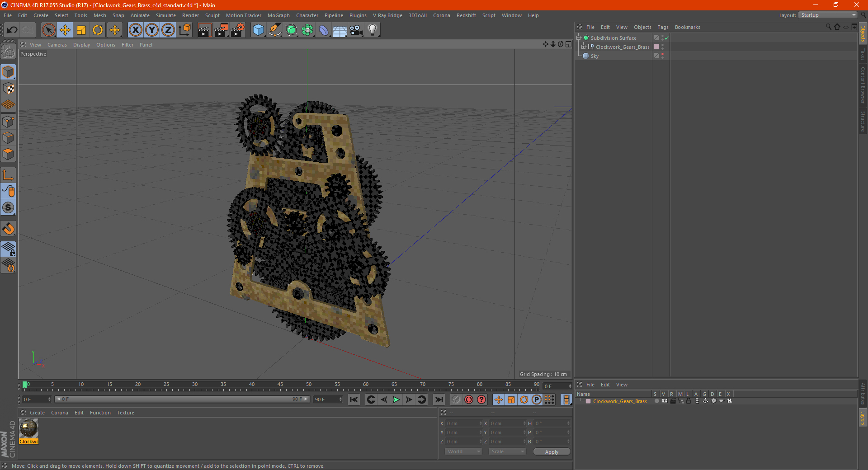Open Object Manager Tags menu
Image resolution: width=868 pixels, height=470 pixels.
point(663,27)
